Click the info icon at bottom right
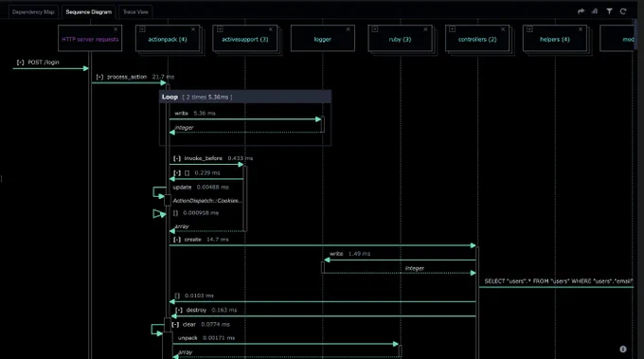The height and width of the screenshot is (359, 644). [623, 349]
